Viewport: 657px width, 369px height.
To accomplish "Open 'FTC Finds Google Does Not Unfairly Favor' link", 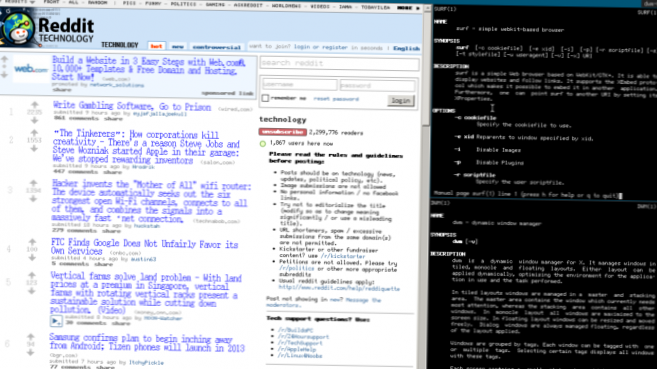I will 144,247.
